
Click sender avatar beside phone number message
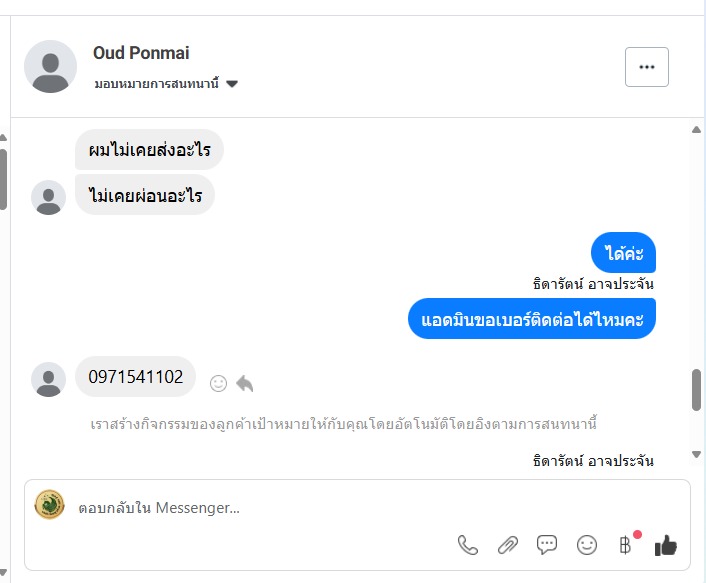(49, 379)
